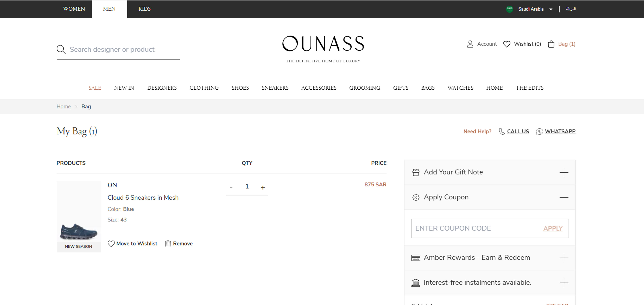Click the heart icon next to Move to Wishlist
The height and width of the screenshot is (305, 644).
click(x=111, y=244)
